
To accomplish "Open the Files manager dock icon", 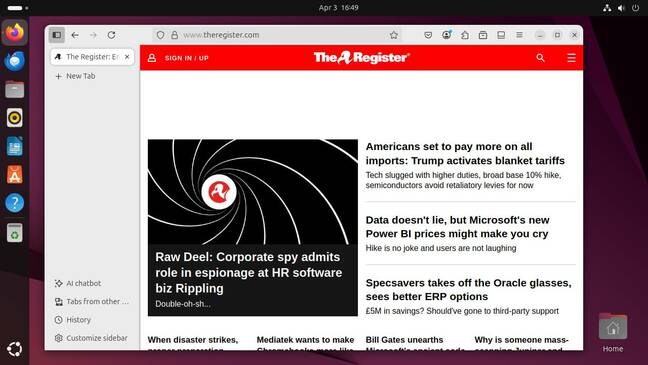I will (15, 89).
